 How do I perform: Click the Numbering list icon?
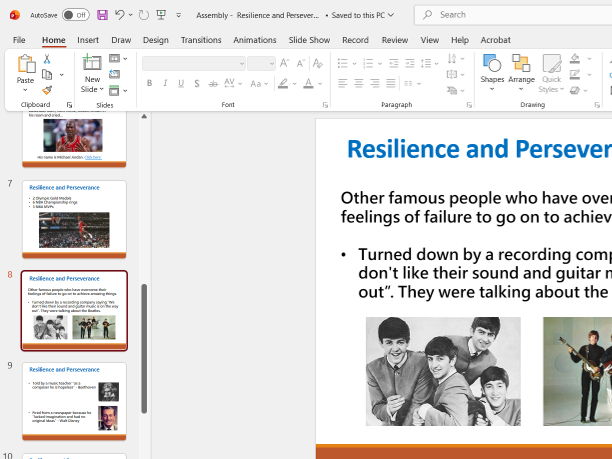coord(368,63)
